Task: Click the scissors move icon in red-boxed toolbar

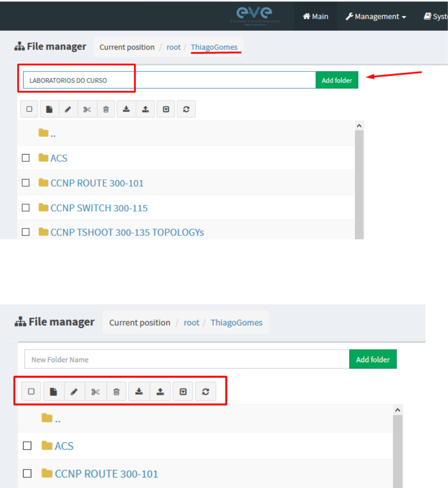Action: pos(95,392)
